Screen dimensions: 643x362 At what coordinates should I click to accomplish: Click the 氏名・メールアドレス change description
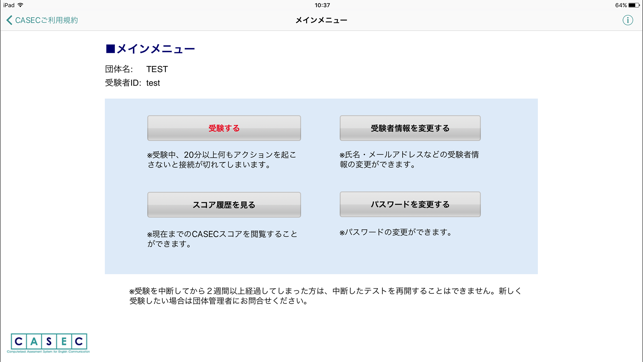(409, 159)
